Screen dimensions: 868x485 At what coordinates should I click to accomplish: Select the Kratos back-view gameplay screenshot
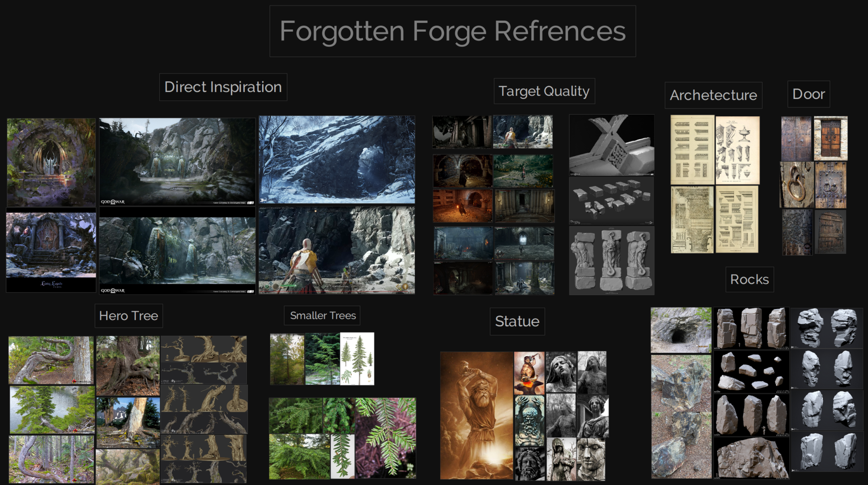coord(337,250)
